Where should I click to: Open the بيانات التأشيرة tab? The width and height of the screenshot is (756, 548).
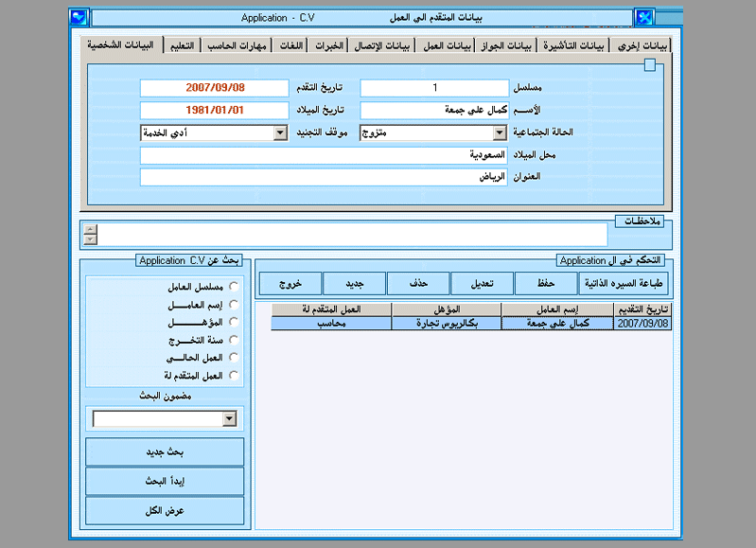pos(573,46)
